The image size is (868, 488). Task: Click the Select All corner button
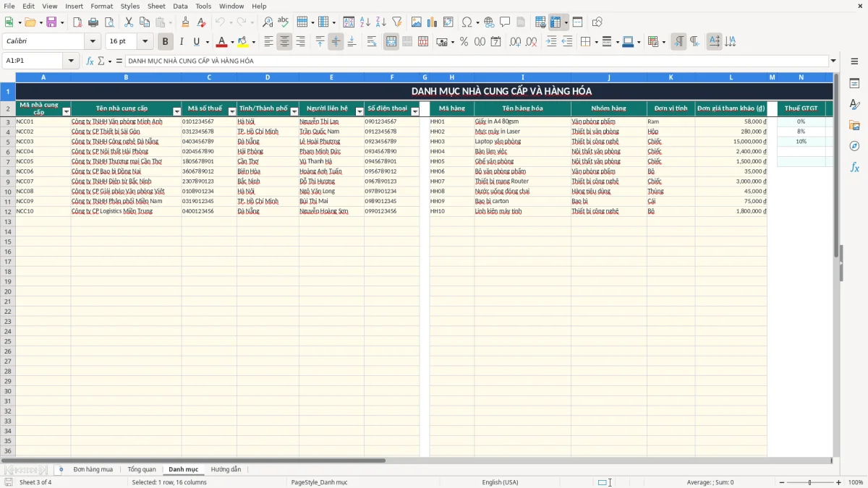click(x=8, y=77)
